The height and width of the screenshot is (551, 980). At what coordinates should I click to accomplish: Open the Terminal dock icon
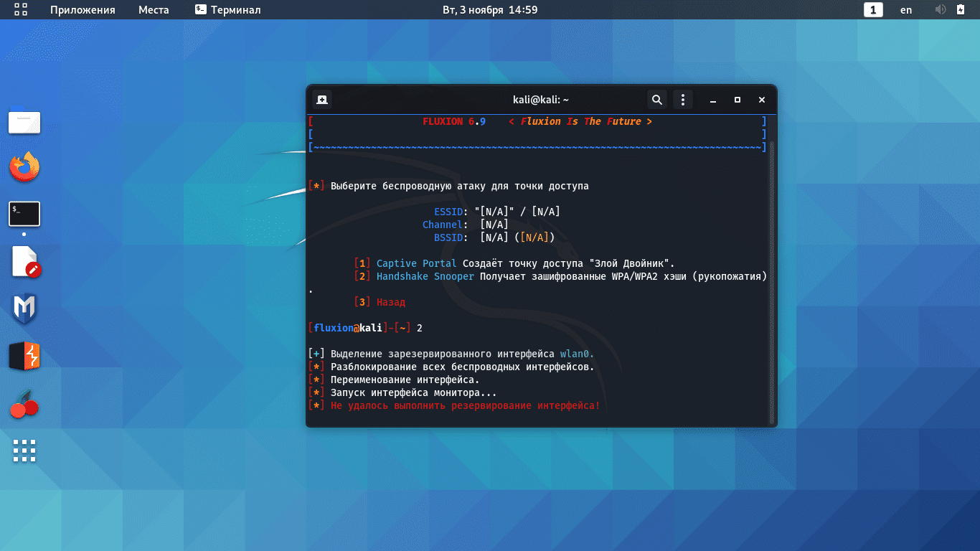coord(24,214)
